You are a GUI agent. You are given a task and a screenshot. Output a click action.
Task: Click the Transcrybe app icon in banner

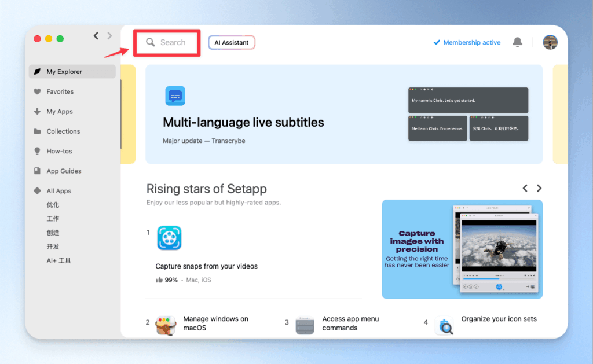pyautogui.click(x=175, y=96)
